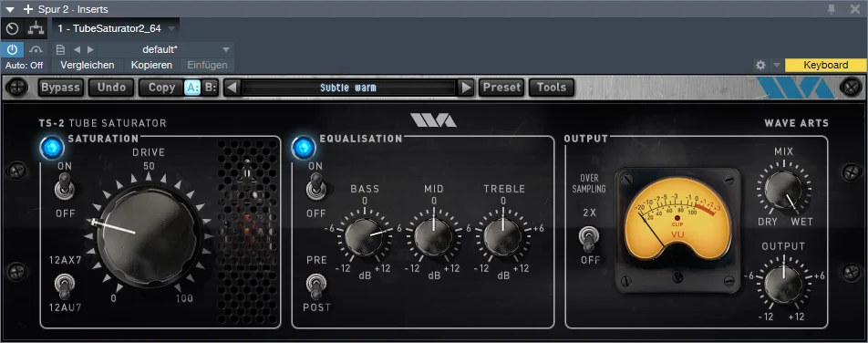Click the yellow Keyboard button
Image resolution: width=868 pixels, height=343 pixels.
826,66
